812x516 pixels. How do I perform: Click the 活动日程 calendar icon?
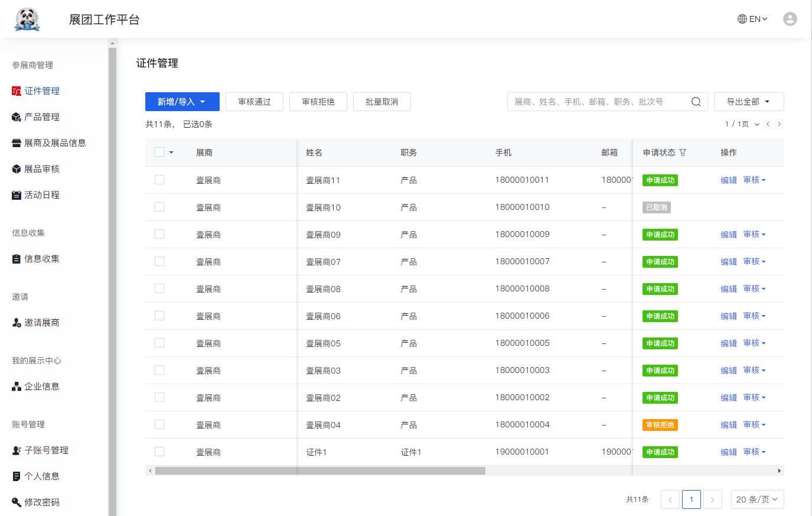(x=17, y=195)
